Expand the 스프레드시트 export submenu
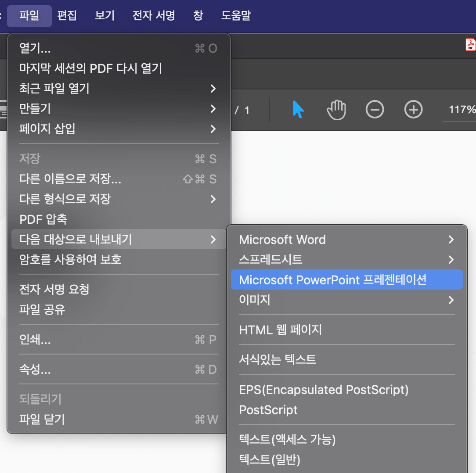Viewport: 476px width, 473px height. 346,259
